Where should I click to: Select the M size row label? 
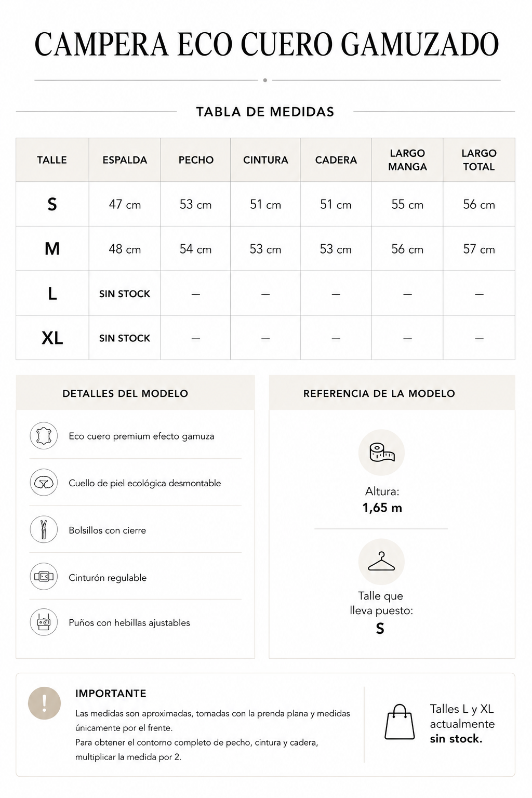52,249
